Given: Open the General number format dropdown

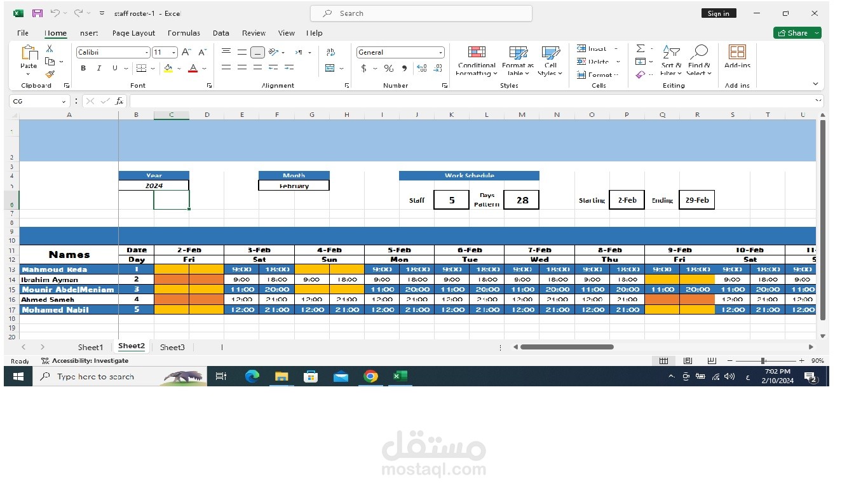Looking at the screenshot, I should [441, 53].
